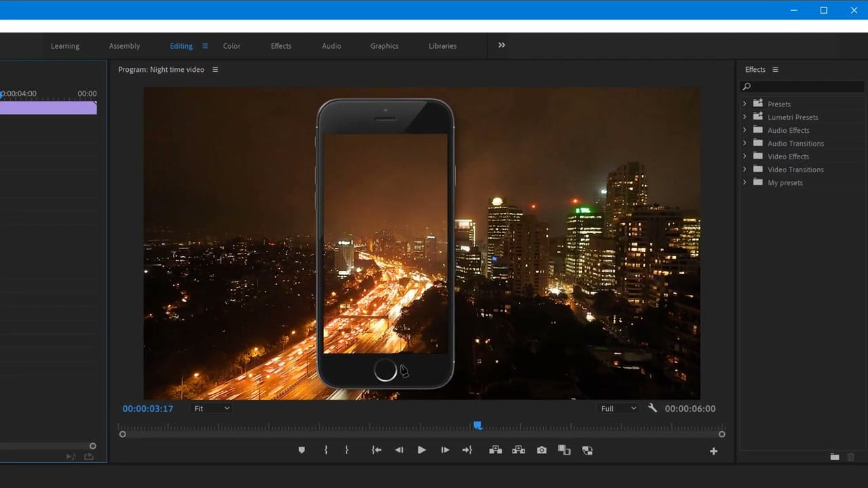
Task: Open the Program Monitor settings wrench icon
Action: pos(652,408)
